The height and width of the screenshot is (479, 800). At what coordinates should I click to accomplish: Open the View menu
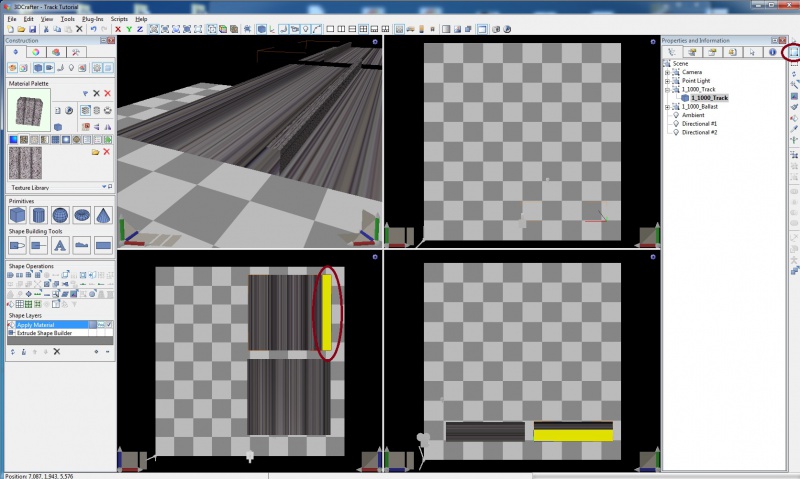coord(46,19)
